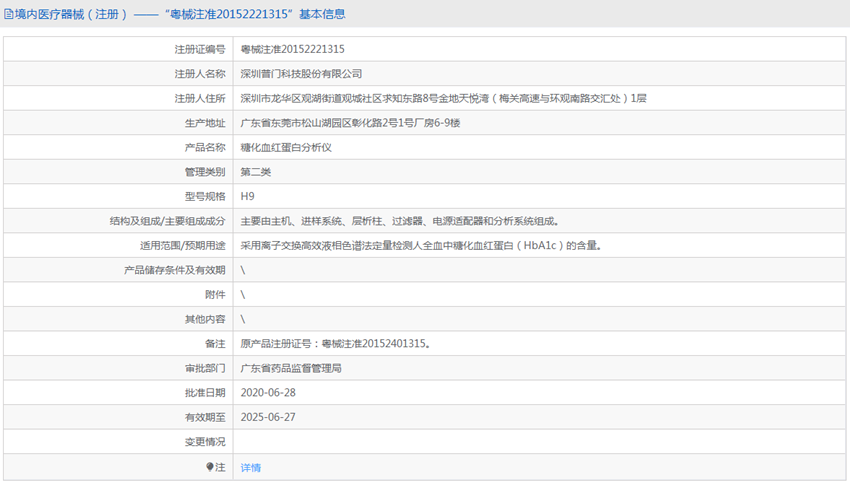Select management category value 第二类
Image resolution: width=850 pixels, height=482 pixels.
(x=256, y=172)
